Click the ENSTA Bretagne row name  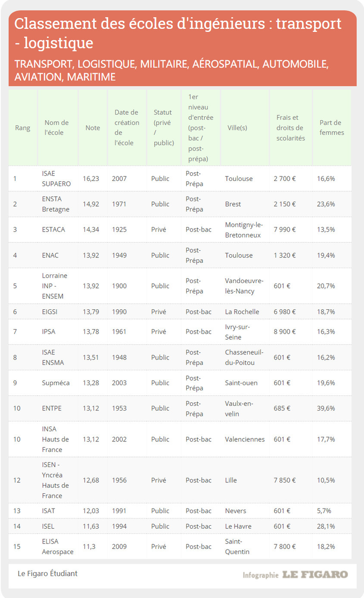[x=56, y=204]
